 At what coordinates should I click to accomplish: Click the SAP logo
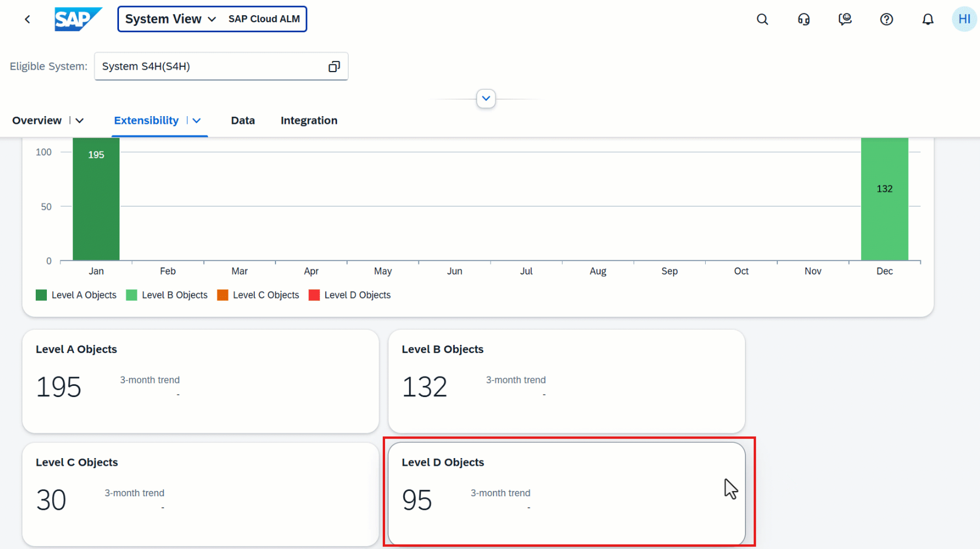pyautogui.click(x=78, y=19)
